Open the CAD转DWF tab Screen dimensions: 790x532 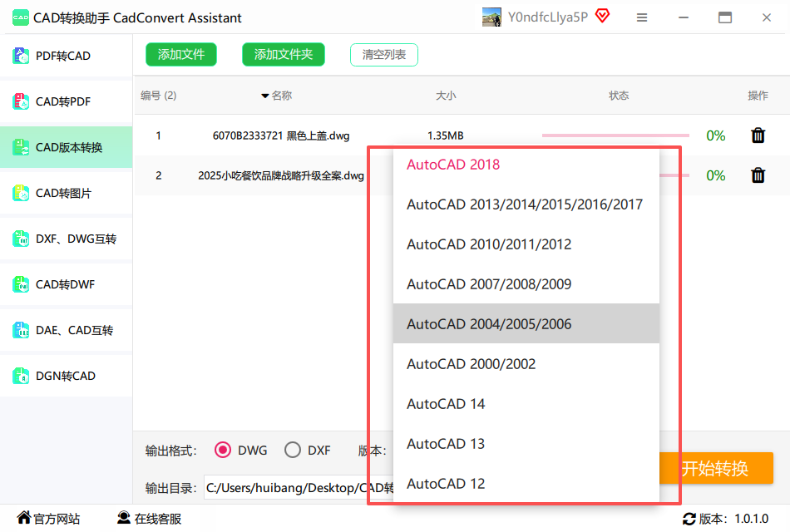[x=66, y=284]
